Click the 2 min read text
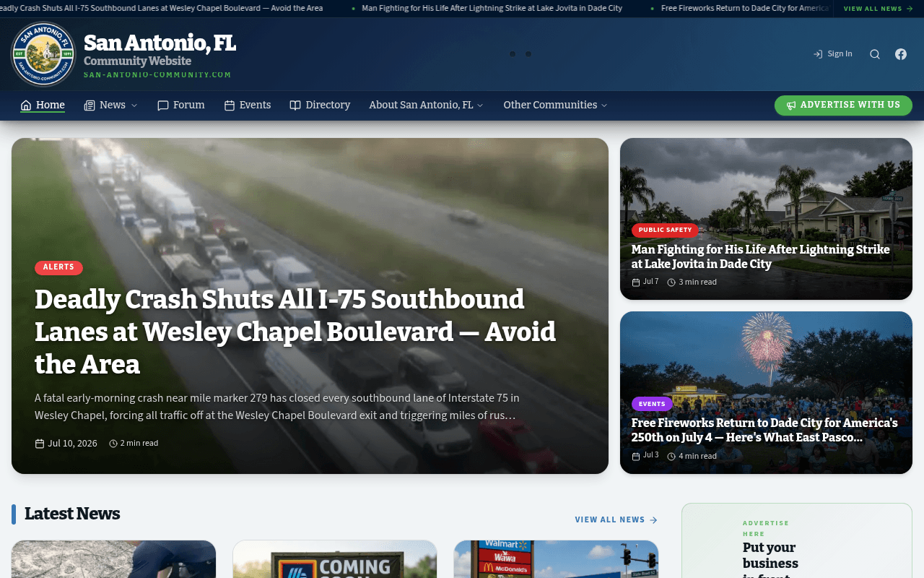Screen dimensions: 924x578 (x=139, y=444)
